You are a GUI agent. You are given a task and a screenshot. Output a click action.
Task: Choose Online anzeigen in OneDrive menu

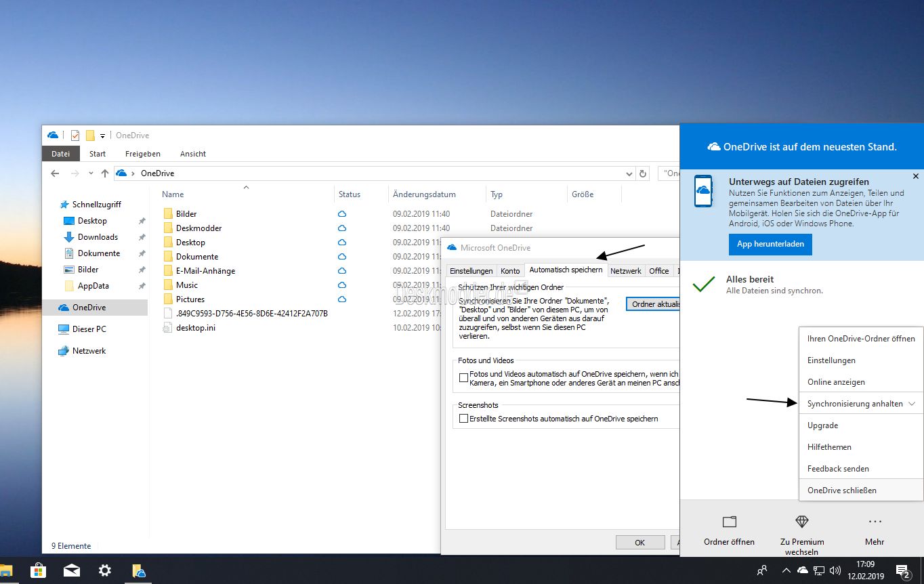(861, 382)
